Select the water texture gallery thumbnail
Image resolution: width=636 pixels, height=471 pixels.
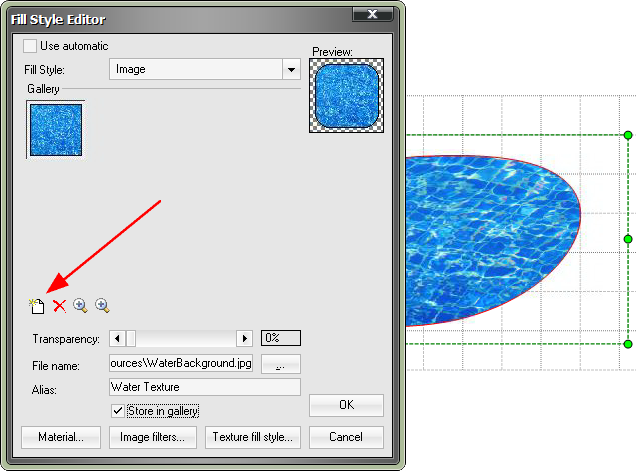(56, 130)
